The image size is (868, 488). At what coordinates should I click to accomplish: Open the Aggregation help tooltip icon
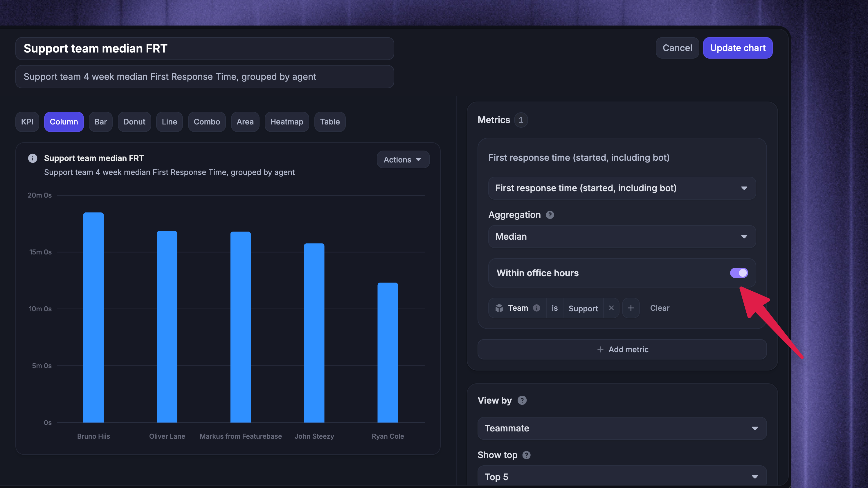(x=550, y=215)
